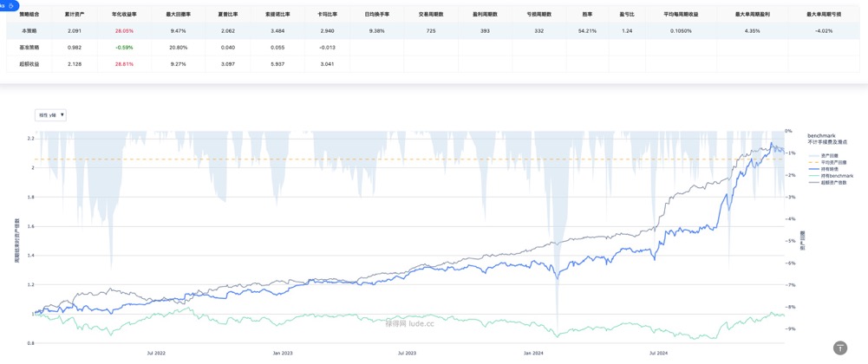Click the 最大回撤率 column header

[178, 15]
